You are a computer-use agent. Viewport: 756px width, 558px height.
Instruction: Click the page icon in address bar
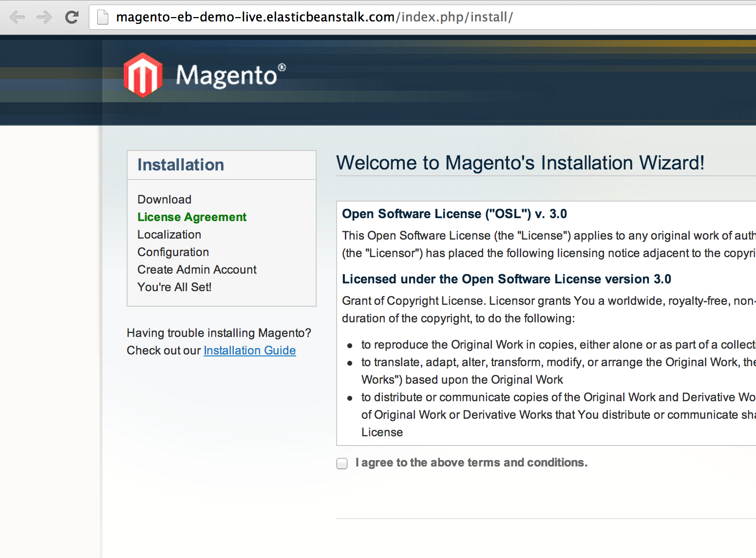click(103, 18)
